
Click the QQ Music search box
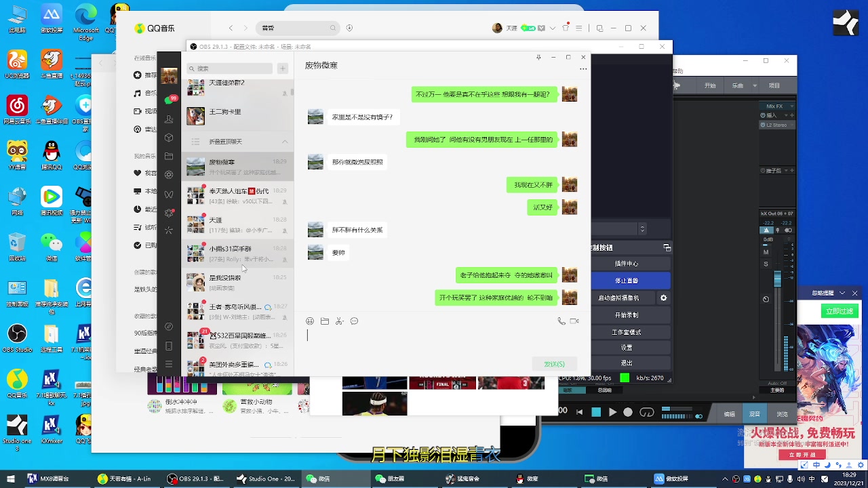pos(298,28)
